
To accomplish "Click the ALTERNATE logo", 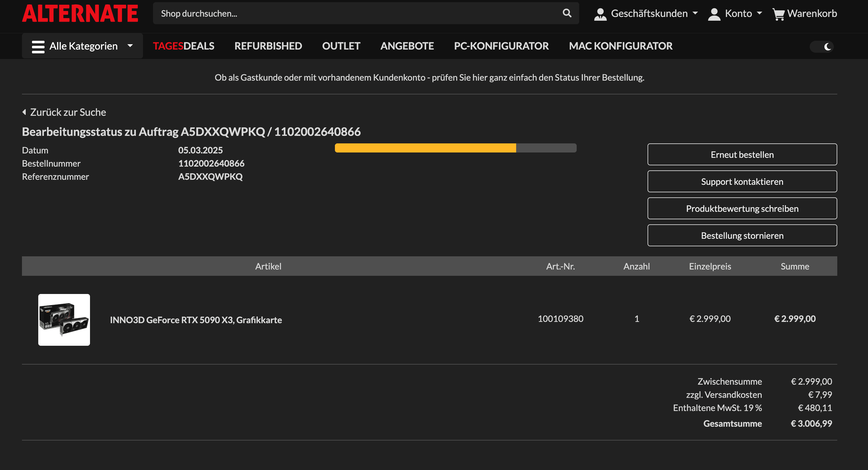I will pyautogui.click(x=80, y=13).
